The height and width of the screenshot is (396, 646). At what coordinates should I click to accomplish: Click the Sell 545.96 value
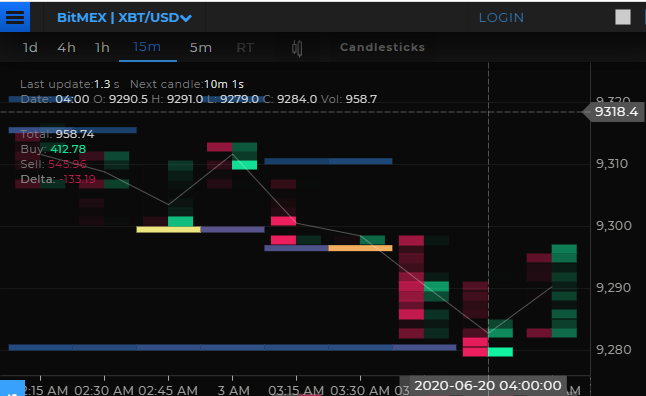pyautogui.click(x=68, y=164)
